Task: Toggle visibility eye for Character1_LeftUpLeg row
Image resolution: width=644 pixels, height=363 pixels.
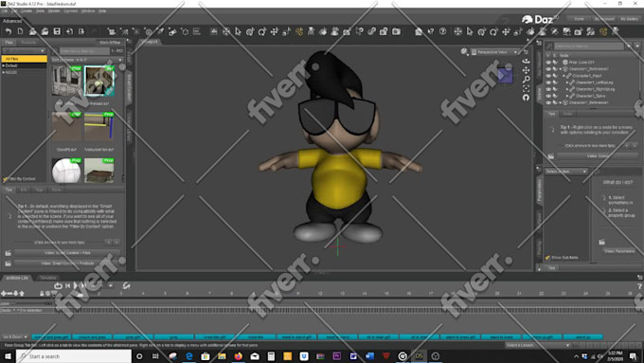Action: (x=548, y=82)
